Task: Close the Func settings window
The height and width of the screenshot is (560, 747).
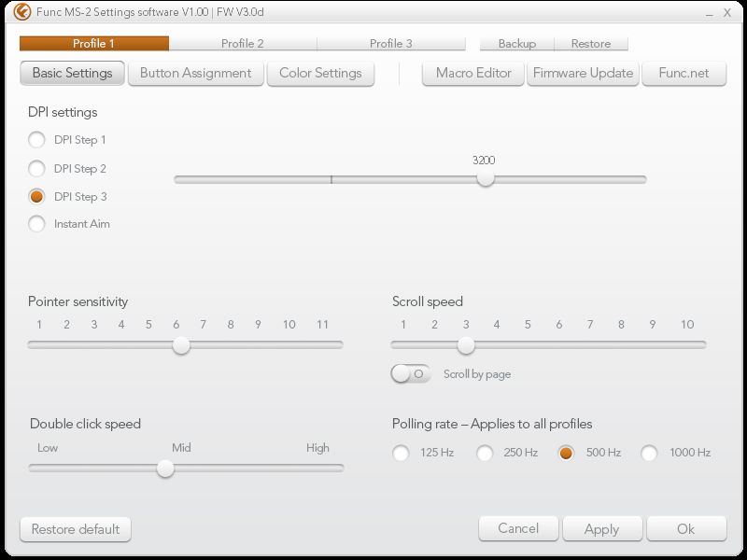Action: pyautogui.click(x=727, y=13)
